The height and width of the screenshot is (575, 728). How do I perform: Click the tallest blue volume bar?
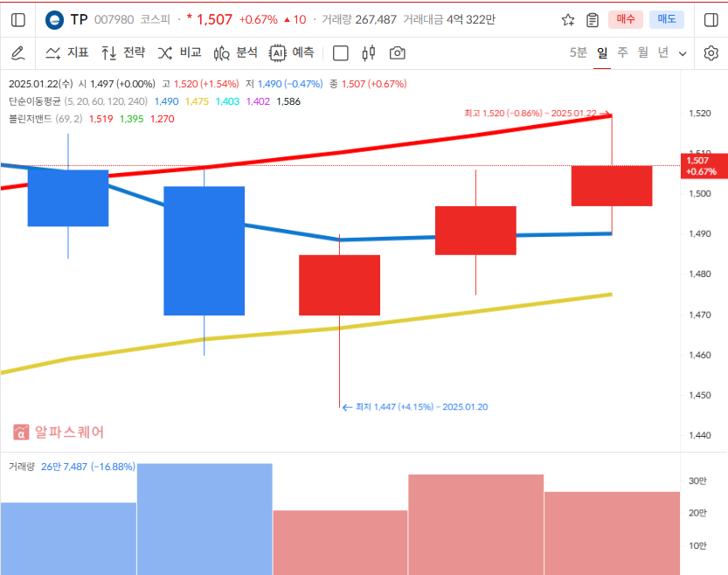205,519
